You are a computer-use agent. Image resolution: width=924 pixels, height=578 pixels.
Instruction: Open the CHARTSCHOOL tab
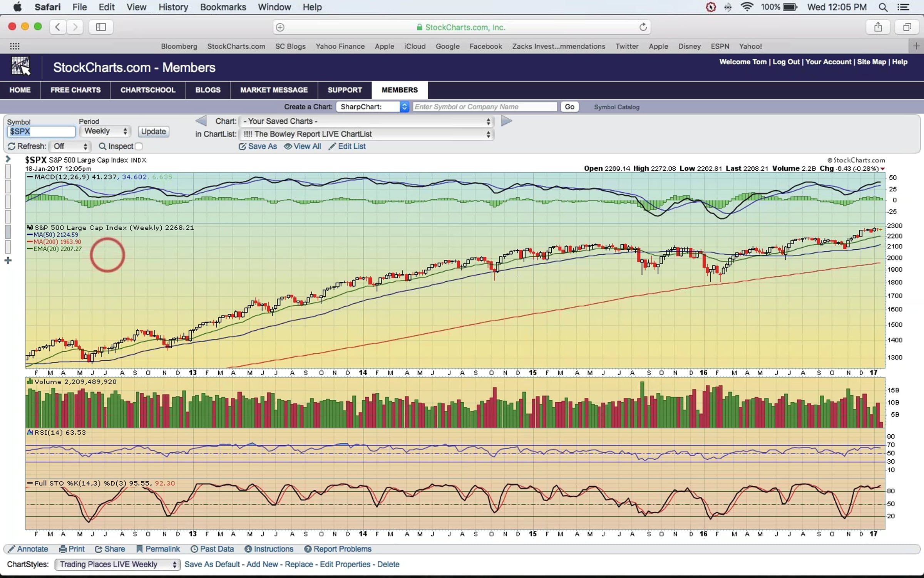(148, 90)
